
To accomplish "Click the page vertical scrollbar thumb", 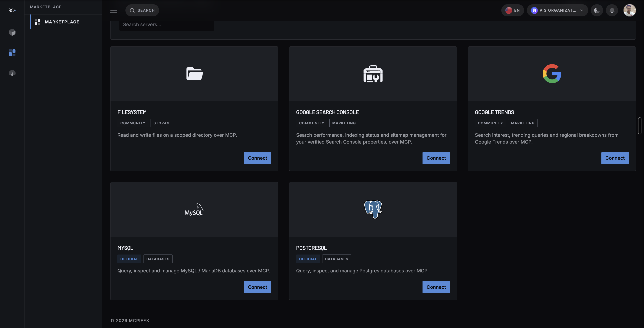I will pyautogui.click(x=640, y=126).
